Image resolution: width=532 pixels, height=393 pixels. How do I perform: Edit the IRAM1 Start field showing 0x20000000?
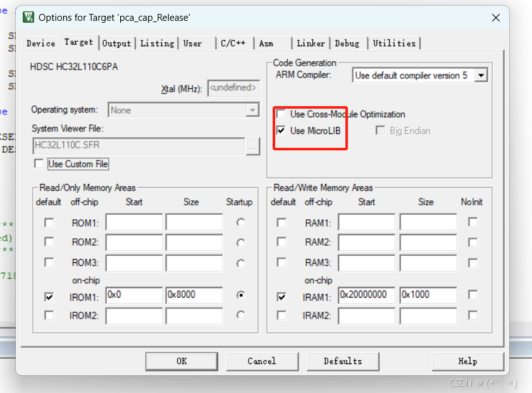[x=367, y=295]
